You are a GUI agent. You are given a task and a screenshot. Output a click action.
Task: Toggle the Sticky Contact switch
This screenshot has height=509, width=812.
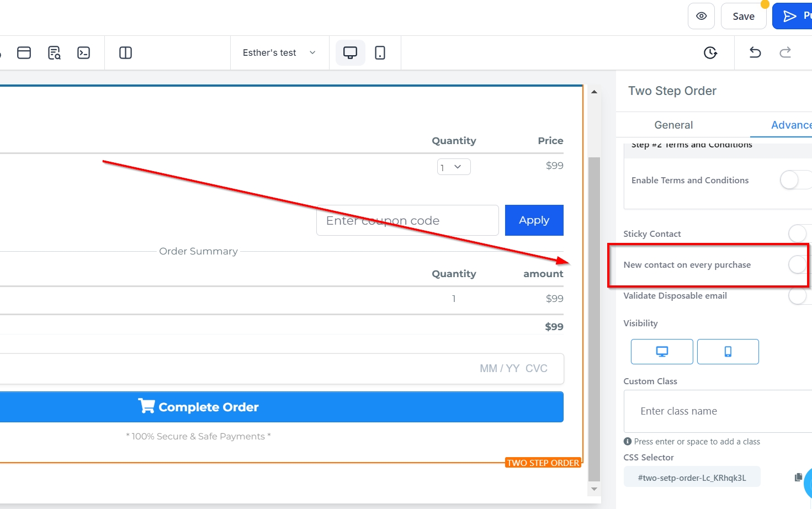799,234
